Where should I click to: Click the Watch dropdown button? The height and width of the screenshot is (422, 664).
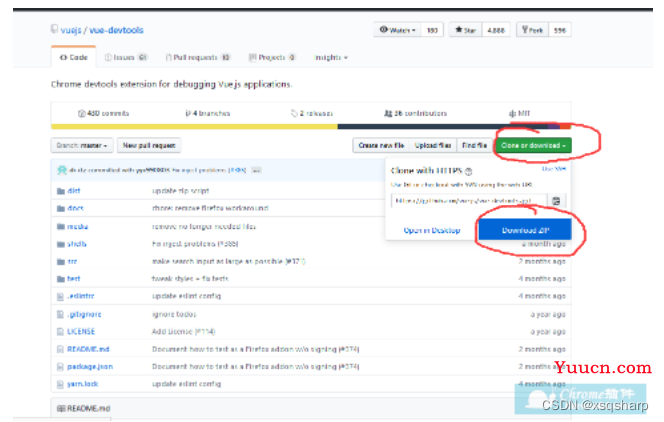pos(398,30)
